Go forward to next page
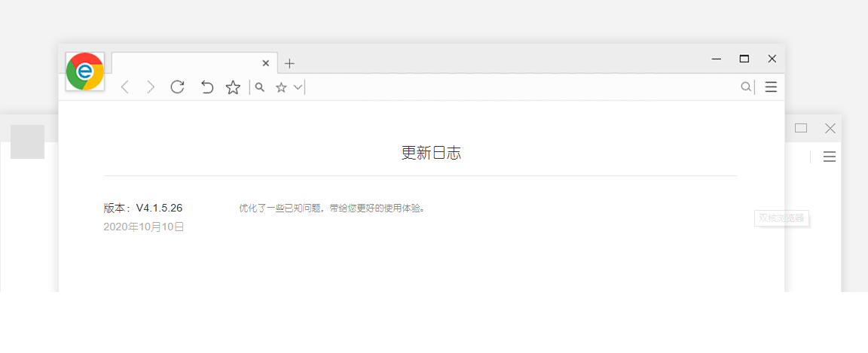 tap(151, 87)
